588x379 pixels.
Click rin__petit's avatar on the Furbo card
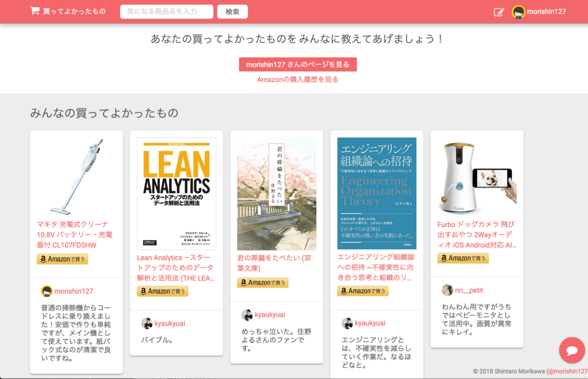tap(447, 290)
